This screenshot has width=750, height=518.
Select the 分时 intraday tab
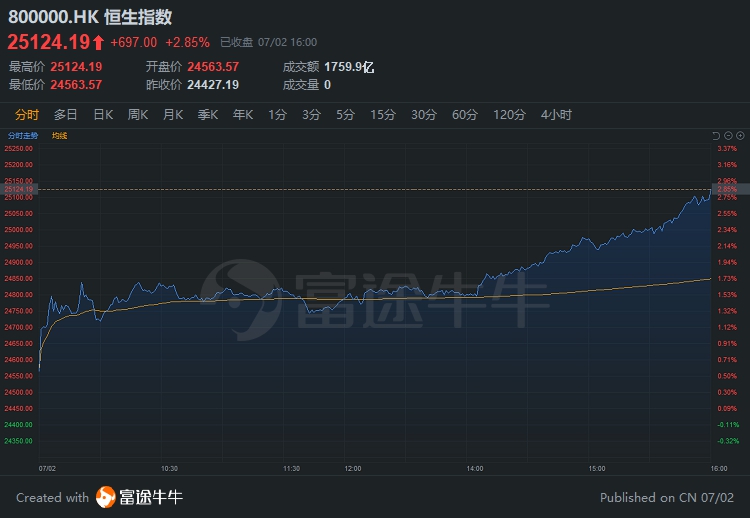tap(27, 115)
